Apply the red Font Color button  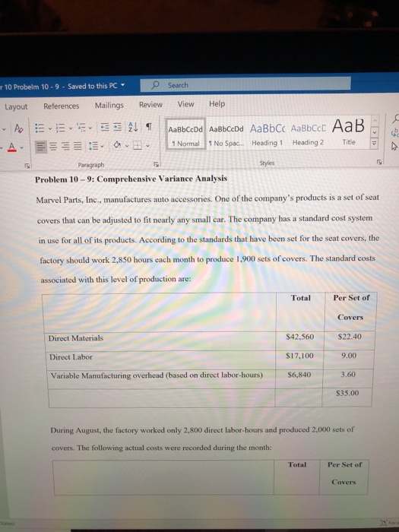pos(11,147)
